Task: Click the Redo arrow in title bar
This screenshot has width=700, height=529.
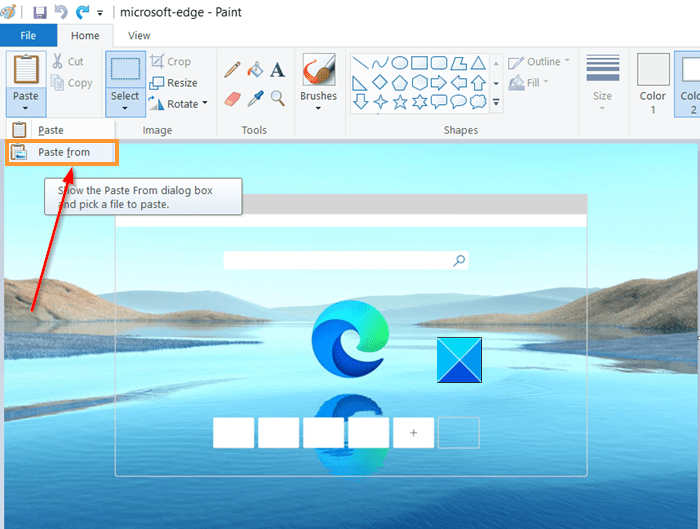Action: click(x=81, y=13)
